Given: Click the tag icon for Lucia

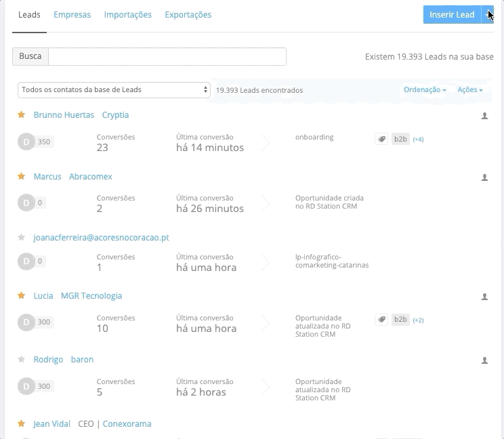Looking at the screenshot, I should pyautogui.click(x=381, y=320).
